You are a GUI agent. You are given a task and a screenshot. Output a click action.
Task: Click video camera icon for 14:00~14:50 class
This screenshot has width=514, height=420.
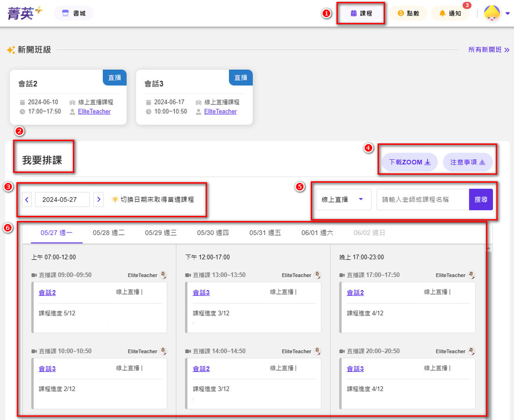[x=188, y=351]
